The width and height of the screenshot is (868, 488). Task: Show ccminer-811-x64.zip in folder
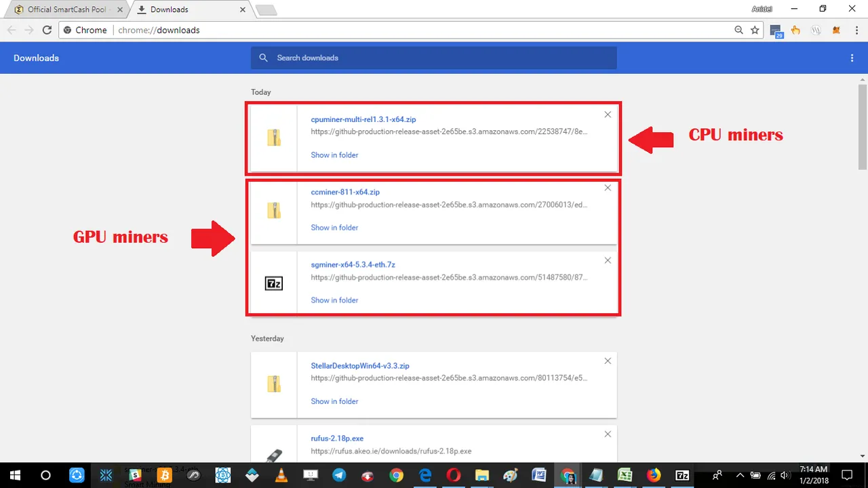[334, 228]
